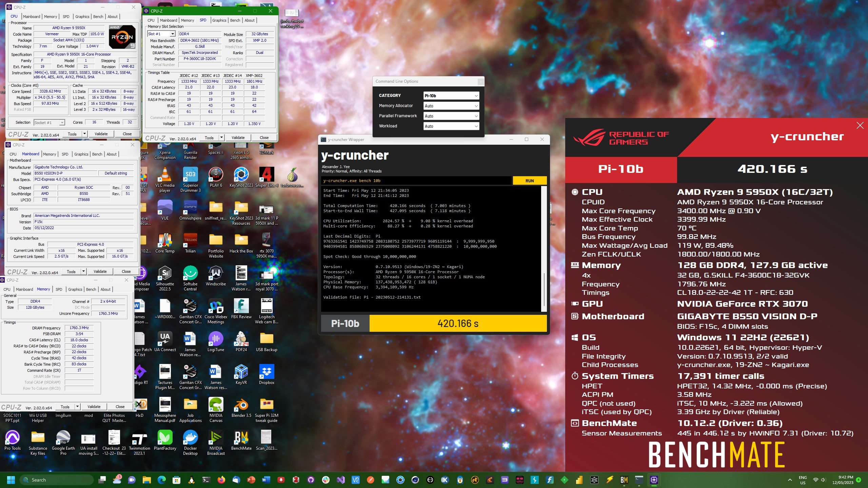This screenshot has height=488, width=868.
Task: Click Validate in CPU-Z SPD window
Action: [x=238, y=138]
